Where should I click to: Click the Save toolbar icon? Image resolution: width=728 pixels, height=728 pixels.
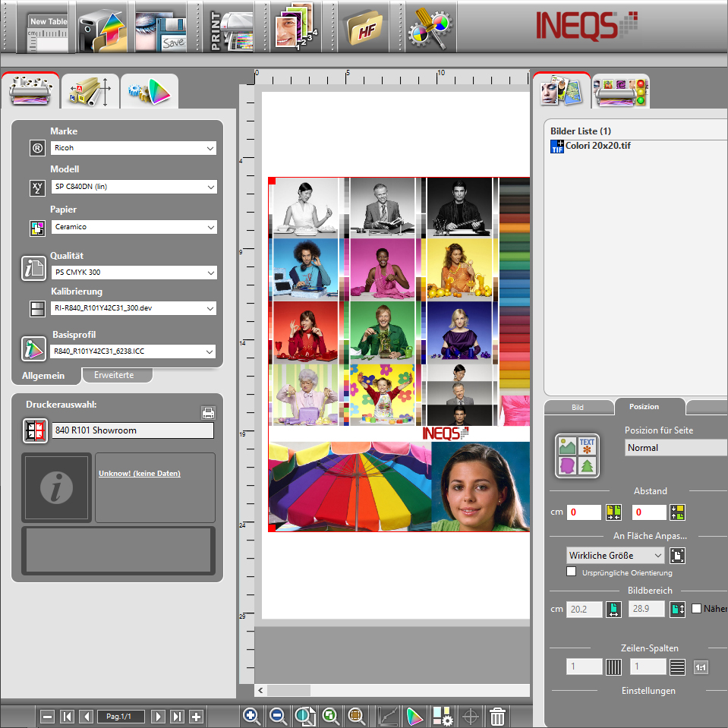pyautogui.click(x=161, y=29)
